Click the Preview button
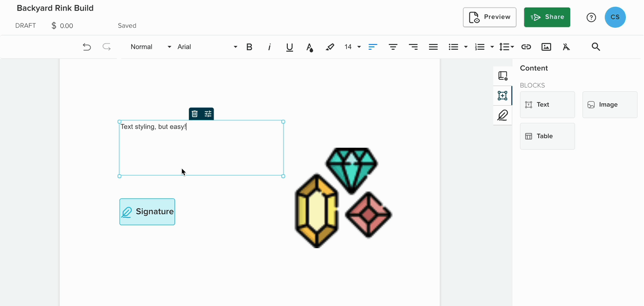The width and height of the screenshot is (644, 306). pos(489,17)
